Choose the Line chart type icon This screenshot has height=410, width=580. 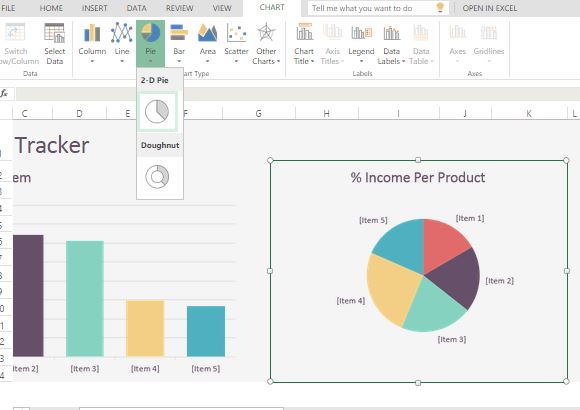point(122,33)
